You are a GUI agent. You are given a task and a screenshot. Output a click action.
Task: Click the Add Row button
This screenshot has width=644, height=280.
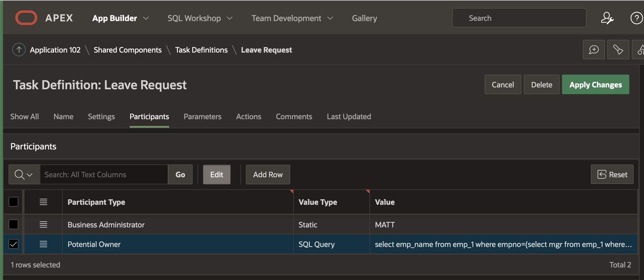[268, 175]
